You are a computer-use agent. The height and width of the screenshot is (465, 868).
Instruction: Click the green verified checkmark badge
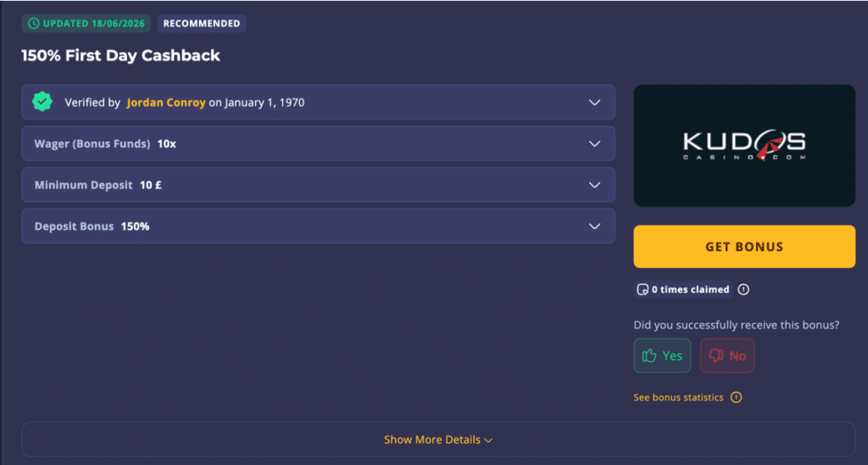coord(42,102)
